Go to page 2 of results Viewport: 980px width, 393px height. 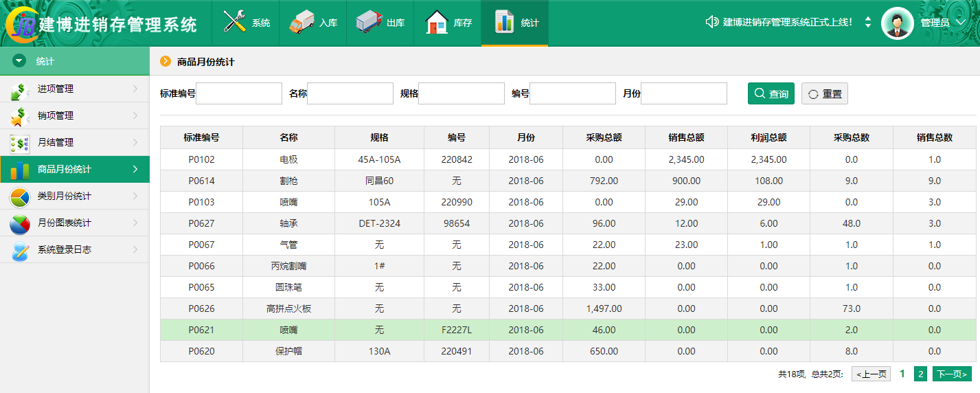tap(921, 374)
